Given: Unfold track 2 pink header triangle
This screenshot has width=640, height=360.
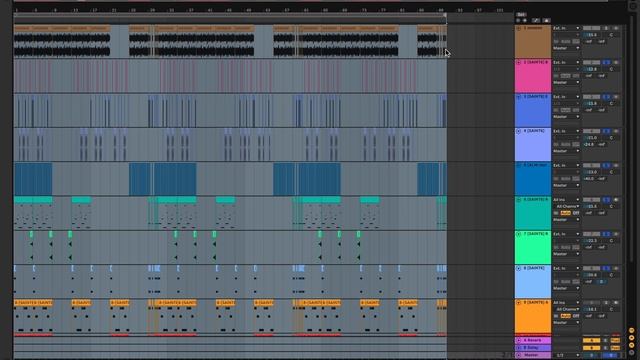Looking at the screenshot, I should [x=519, y=62].
